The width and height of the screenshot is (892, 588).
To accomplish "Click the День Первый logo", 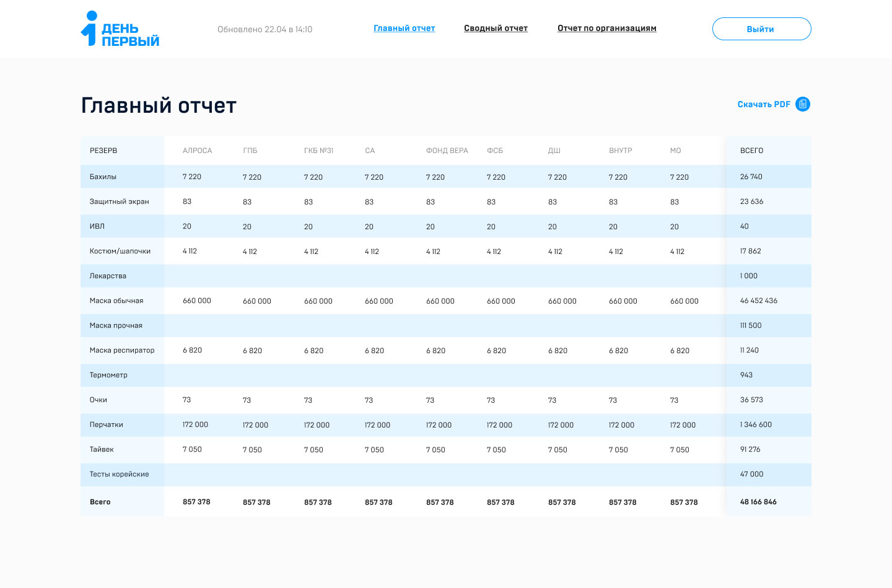I will tap(120, 29).
